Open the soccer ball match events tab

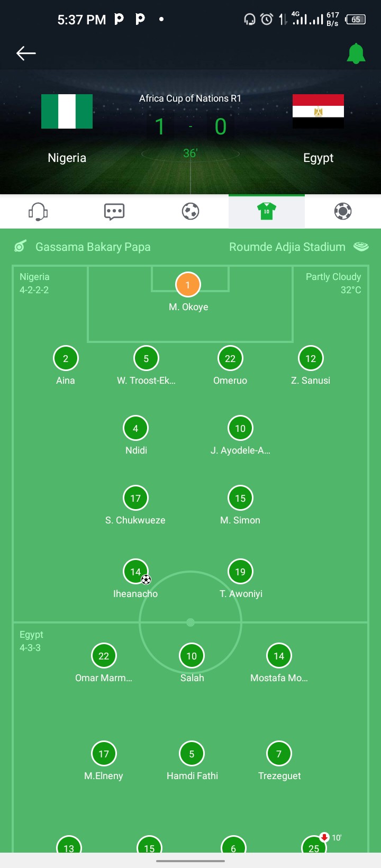coord(190,212)
